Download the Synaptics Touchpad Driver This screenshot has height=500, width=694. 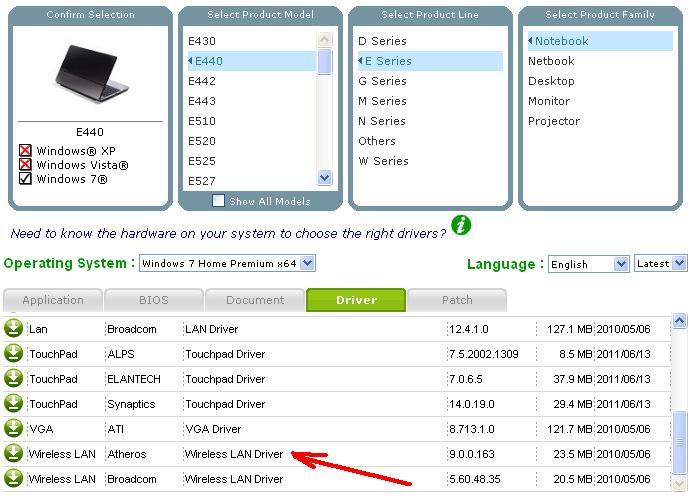tap(13, 404)
